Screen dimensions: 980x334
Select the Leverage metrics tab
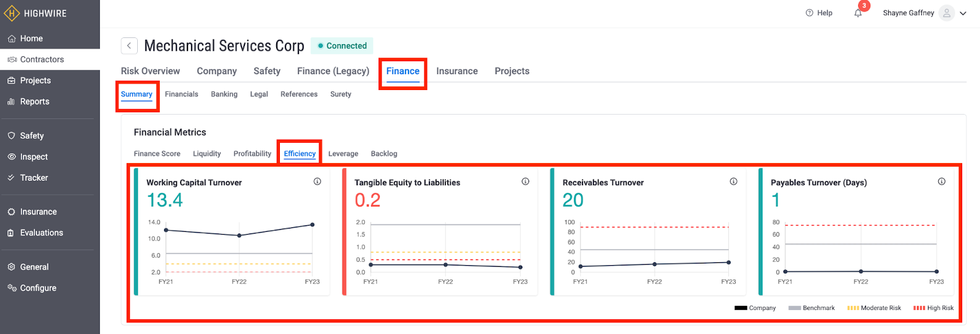click(x=343, y=154)
